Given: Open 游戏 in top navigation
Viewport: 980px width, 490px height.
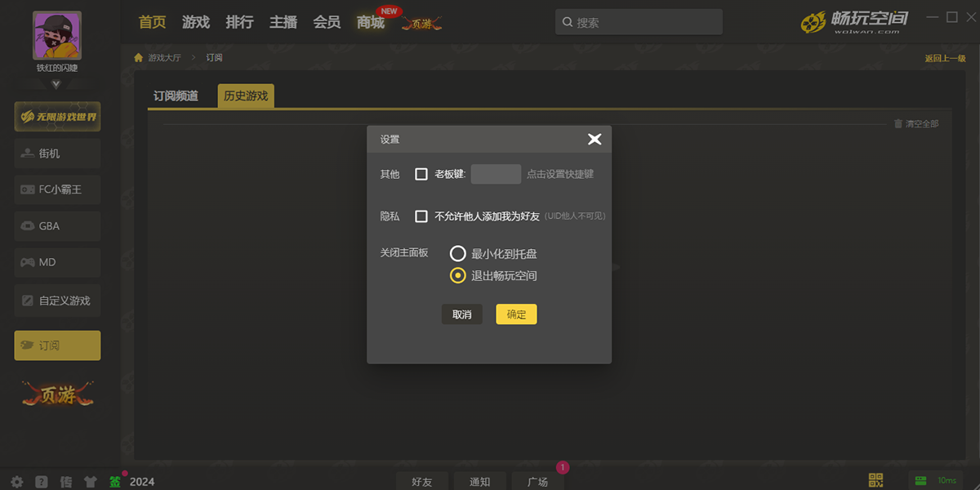Looking at the screenshot, I should [x=196, y=23].
